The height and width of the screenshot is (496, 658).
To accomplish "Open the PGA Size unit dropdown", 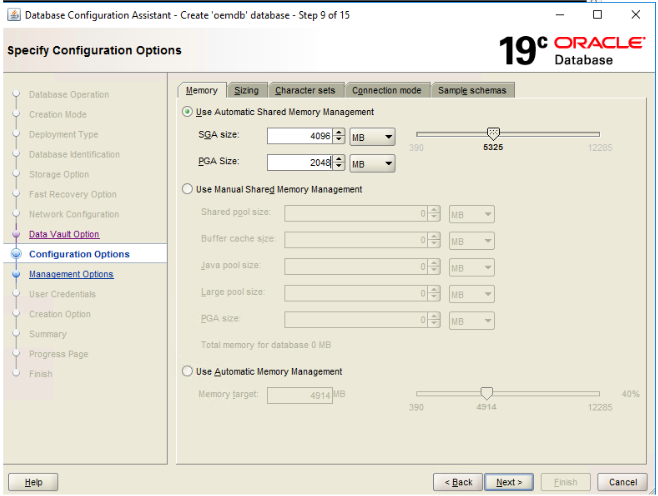I will pyautogui.click(x=372, y=163).
